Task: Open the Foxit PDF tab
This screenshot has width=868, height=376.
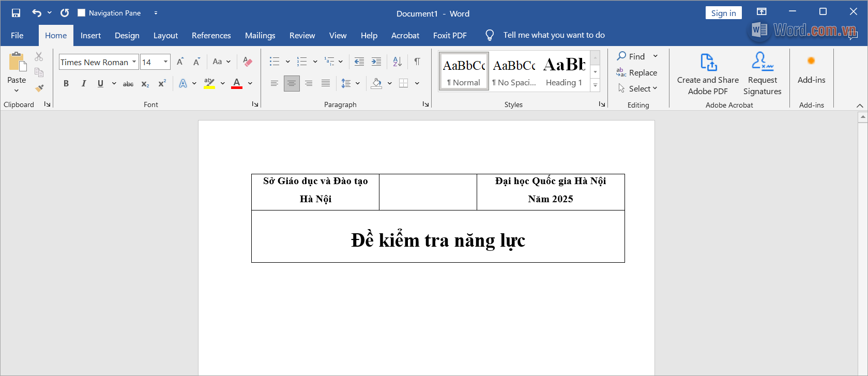Action: point(450,35)
